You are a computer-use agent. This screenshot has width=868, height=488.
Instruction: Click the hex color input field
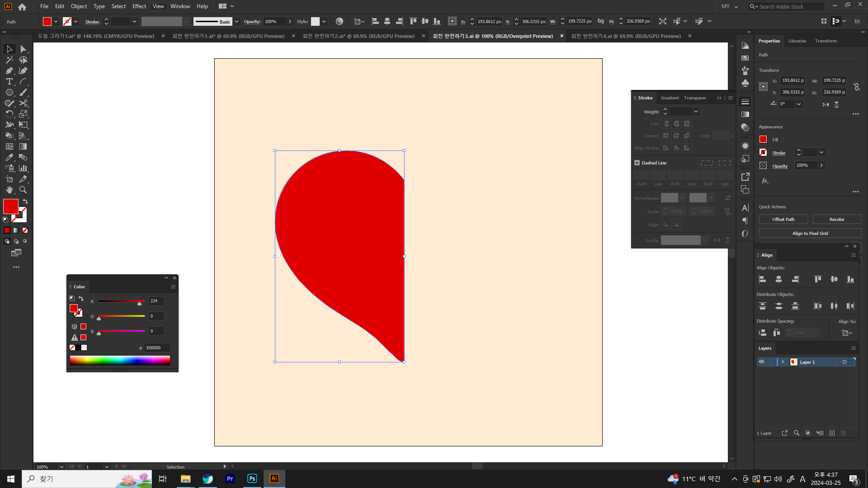(x=157, y=347)
